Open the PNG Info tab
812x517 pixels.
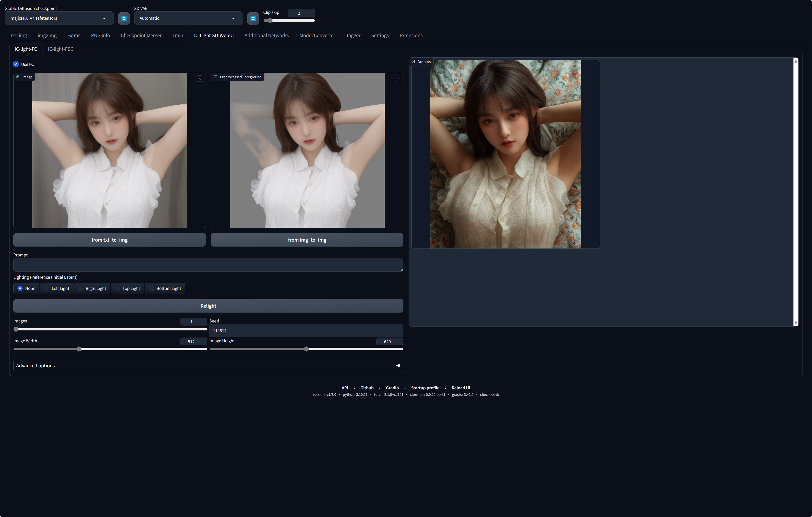[100, 35]
